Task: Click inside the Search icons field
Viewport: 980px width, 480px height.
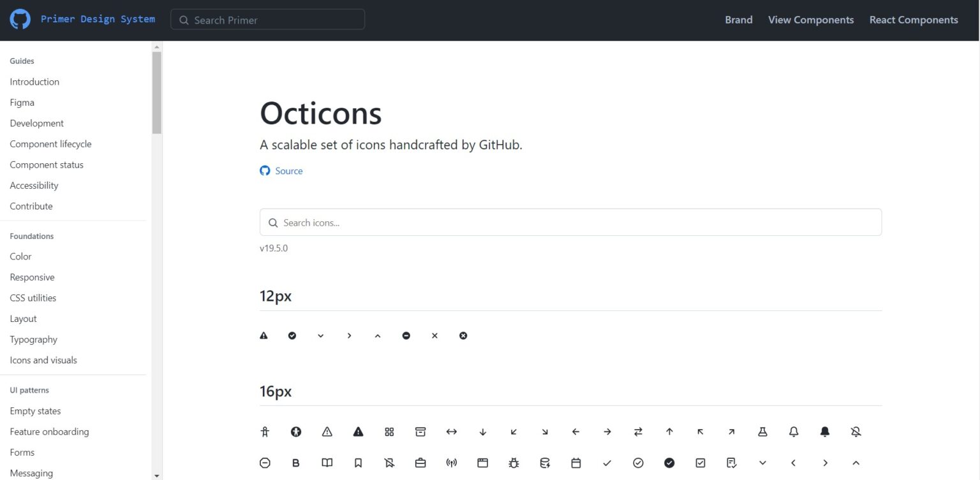Action: click(570, 222)
